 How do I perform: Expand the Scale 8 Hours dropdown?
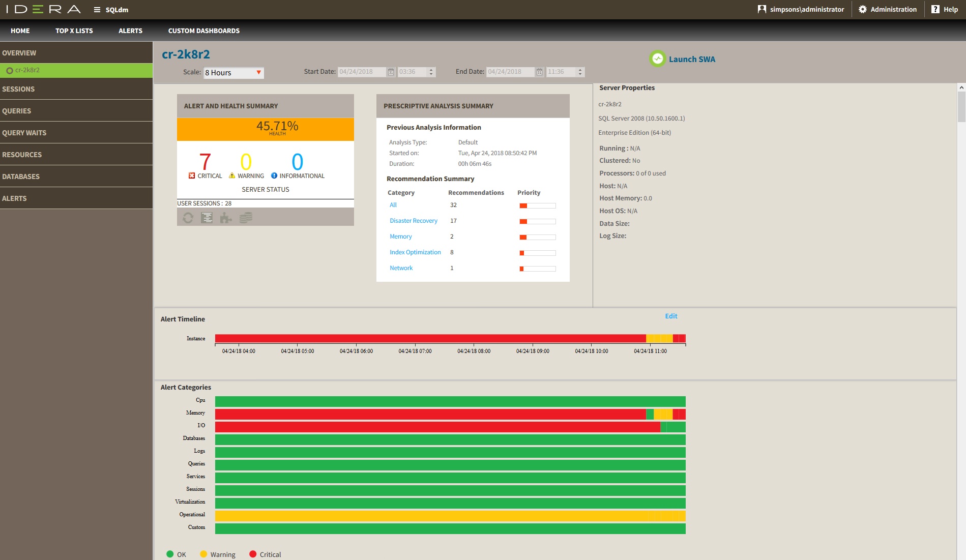click(258, 73)
